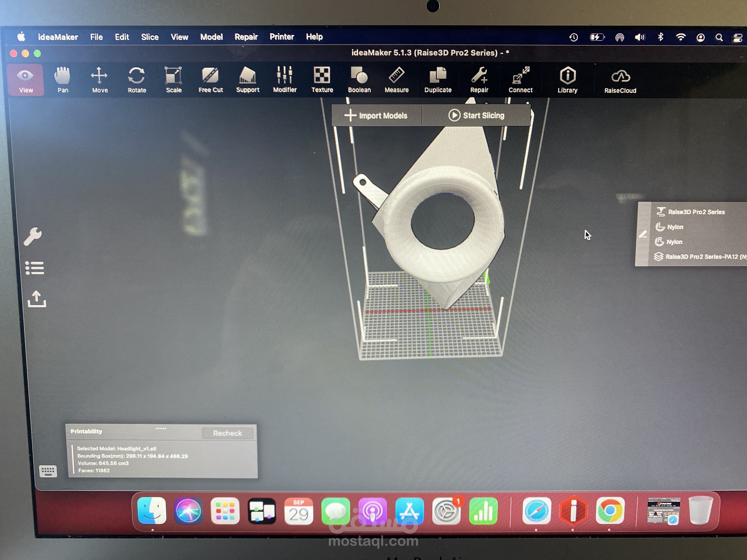This screenshot has width=747, height=560.
Task: Duplicate the selected model
Action: (x=438, y=80)
